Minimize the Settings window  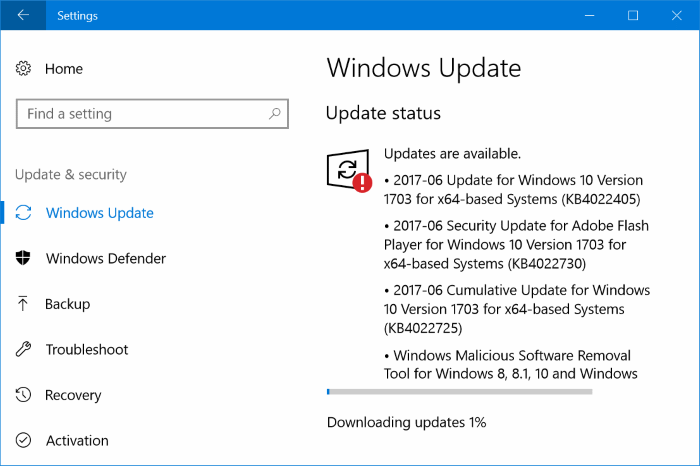click(586, 15)
